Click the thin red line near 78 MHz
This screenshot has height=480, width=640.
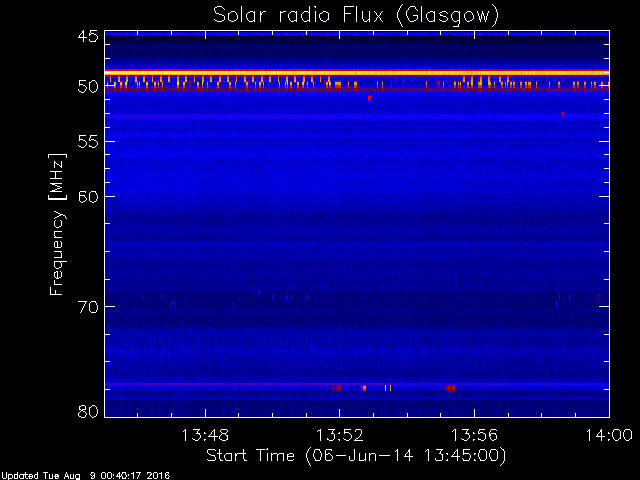coord(357,384)
